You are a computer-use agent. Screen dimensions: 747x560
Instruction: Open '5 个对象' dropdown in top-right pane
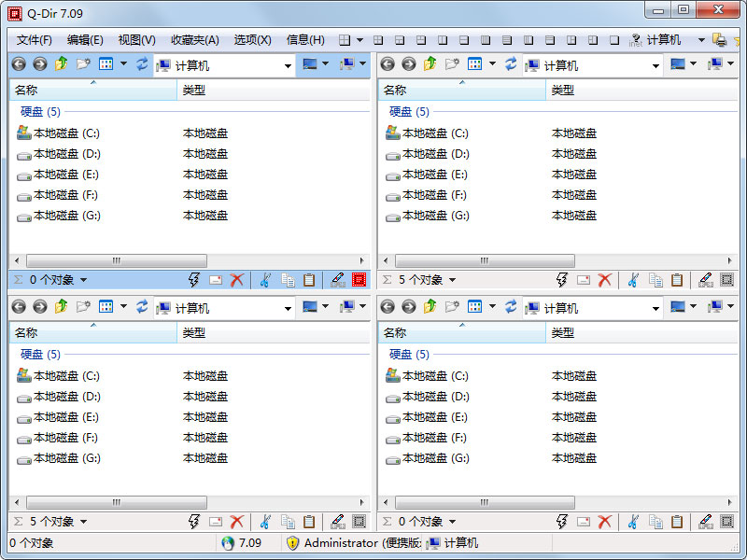pyautogui.click(x=452, y=280)
